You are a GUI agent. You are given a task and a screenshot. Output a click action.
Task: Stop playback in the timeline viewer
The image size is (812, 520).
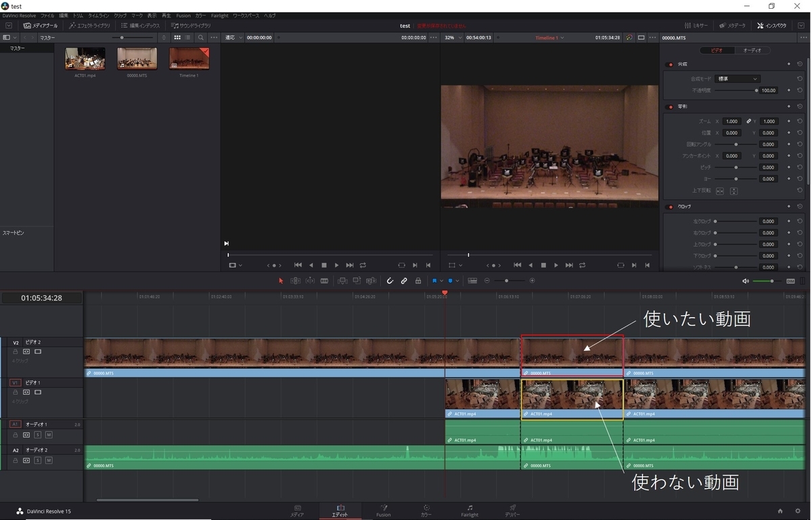pos(543,265)
